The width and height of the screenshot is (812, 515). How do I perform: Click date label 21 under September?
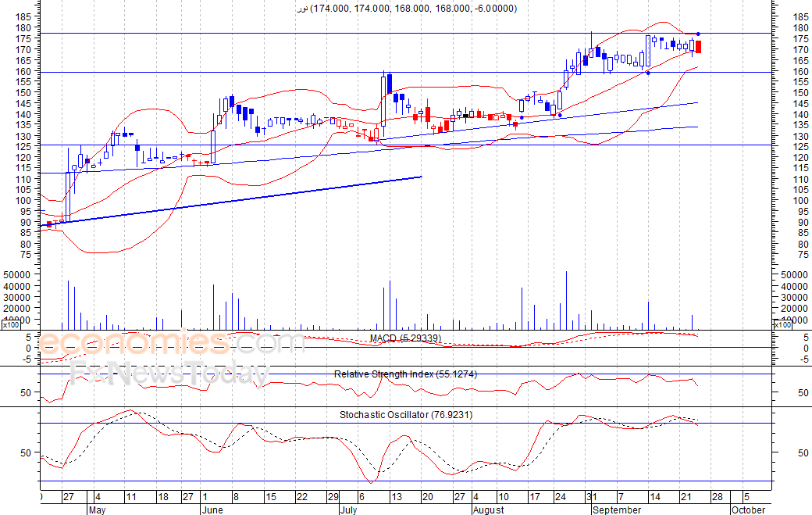coord(686,497)
